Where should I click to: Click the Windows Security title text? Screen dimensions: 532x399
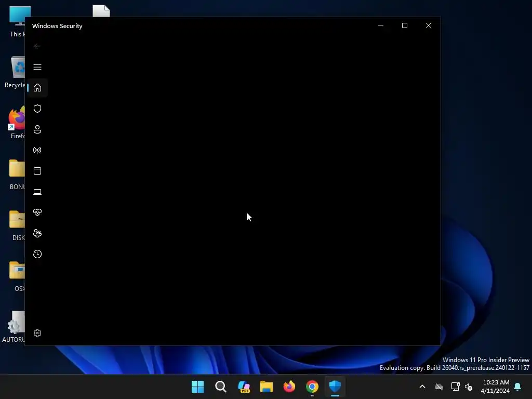click(x=57, y=26)
